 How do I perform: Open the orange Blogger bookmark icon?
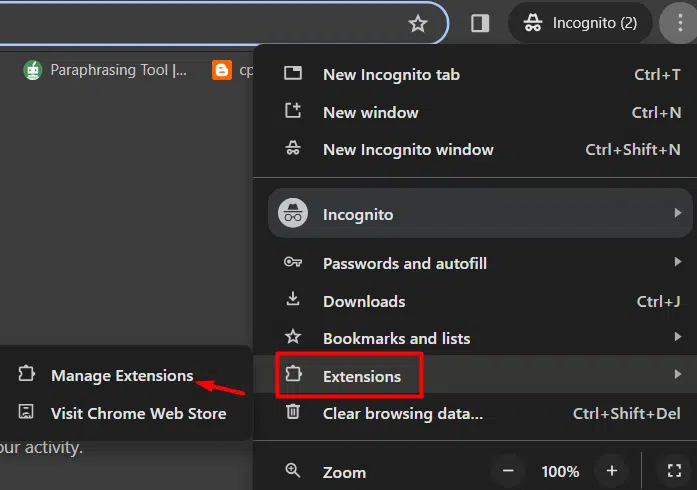pyautogui.click(x=222, y=70)
